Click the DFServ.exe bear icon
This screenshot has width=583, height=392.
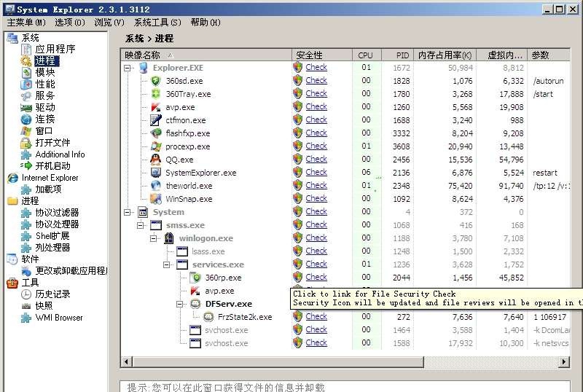(x=195, y=304)
